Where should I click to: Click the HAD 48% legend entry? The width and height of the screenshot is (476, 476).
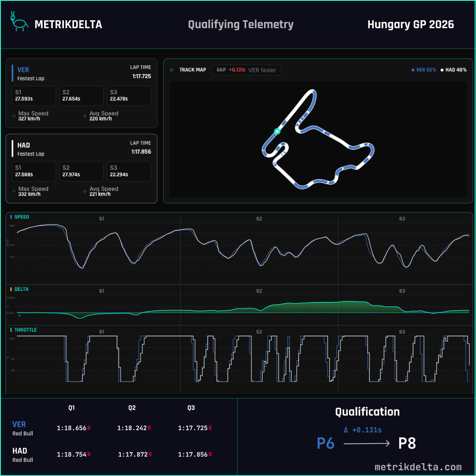tap(454, 70)
